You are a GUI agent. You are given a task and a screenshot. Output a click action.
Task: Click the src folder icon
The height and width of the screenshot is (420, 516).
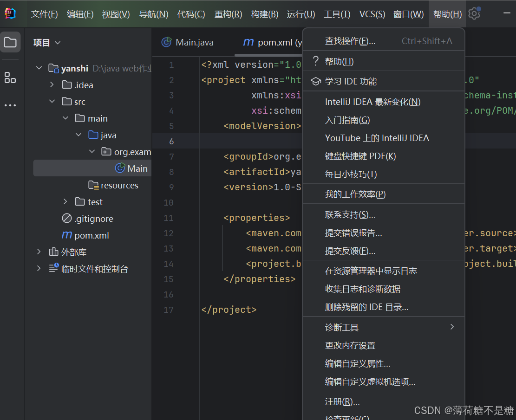point(67,101)
